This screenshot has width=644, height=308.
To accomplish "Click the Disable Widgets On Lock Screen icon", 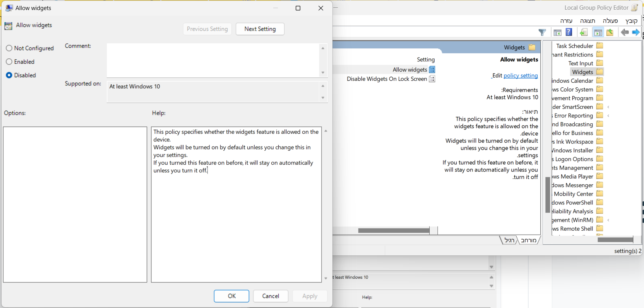I will [x=432, y=79].
